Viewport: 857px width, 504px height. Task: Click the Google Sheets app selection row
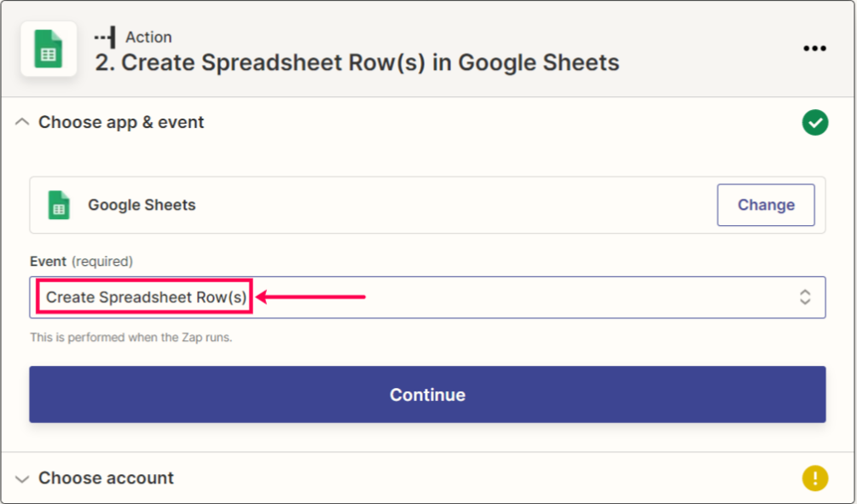tap(427, 205)
